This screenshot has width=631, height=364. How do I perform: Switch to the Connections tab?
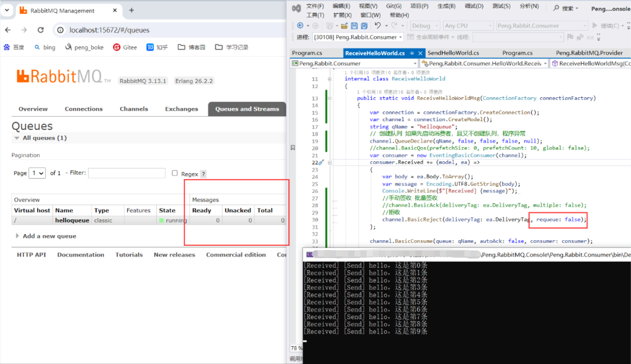84,109
